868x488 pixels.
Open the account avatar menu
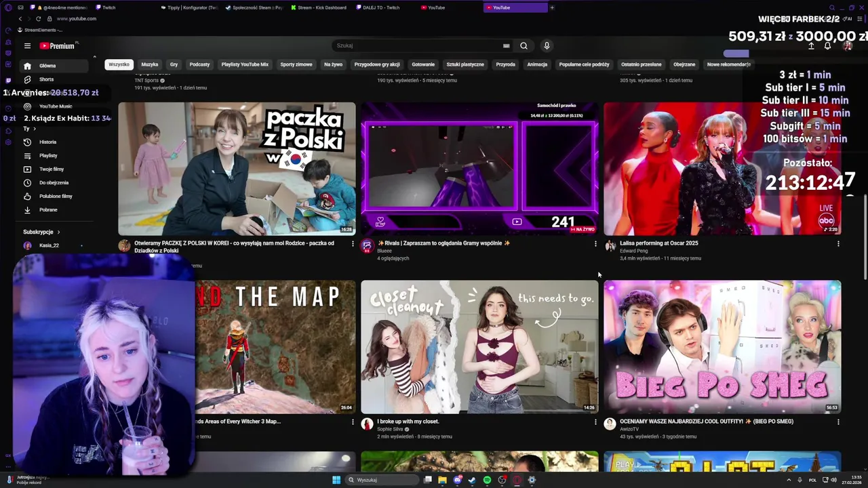tap(847, 46)
